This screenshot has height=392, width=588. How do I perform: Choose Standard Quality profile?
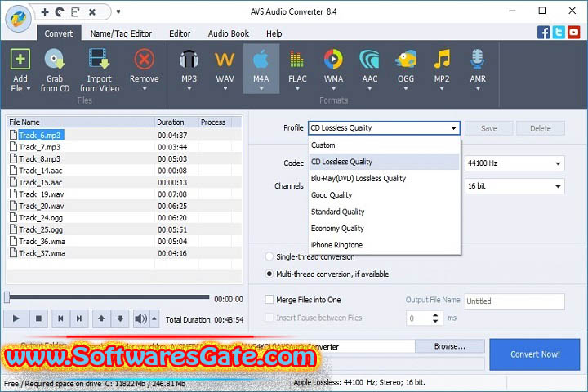(x=385, y=212)
